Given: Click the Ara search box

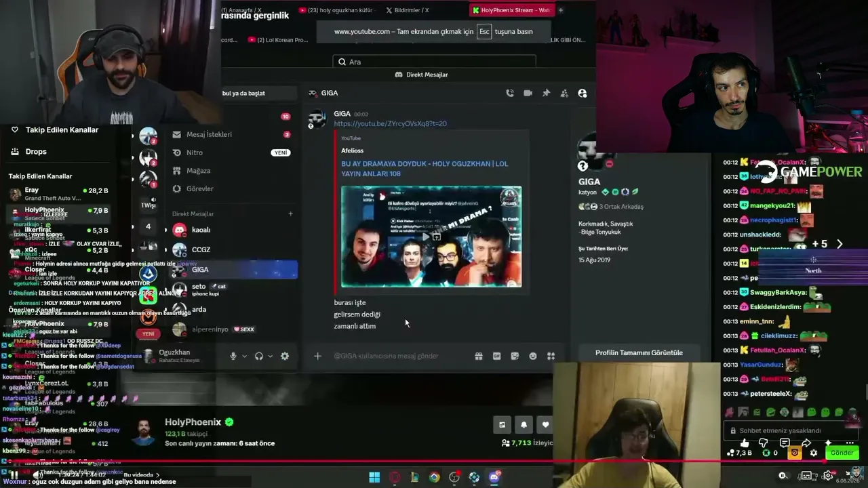Looking at the screenshot, I should pos(434,62).
